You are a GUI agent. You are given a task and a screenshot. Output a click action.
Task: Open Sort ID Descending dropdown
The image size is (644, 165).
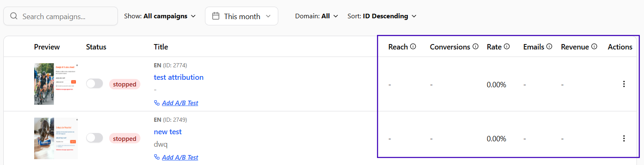pyautogui.click(x=382, y=16)
